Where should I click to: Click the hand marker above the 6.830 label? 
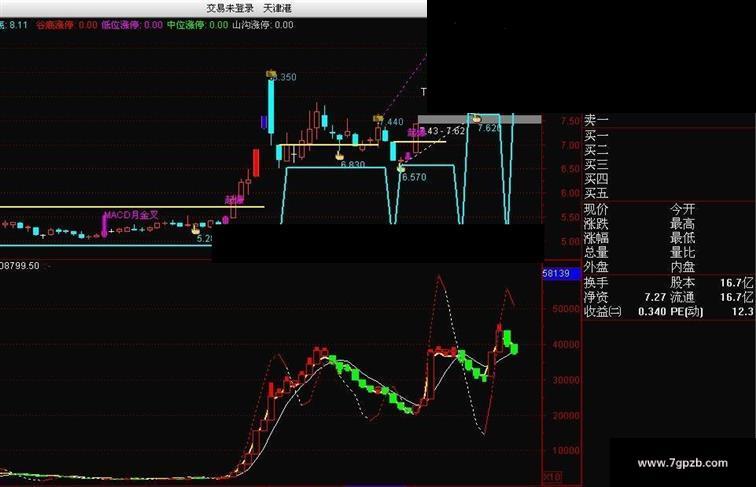pos(339,155)
